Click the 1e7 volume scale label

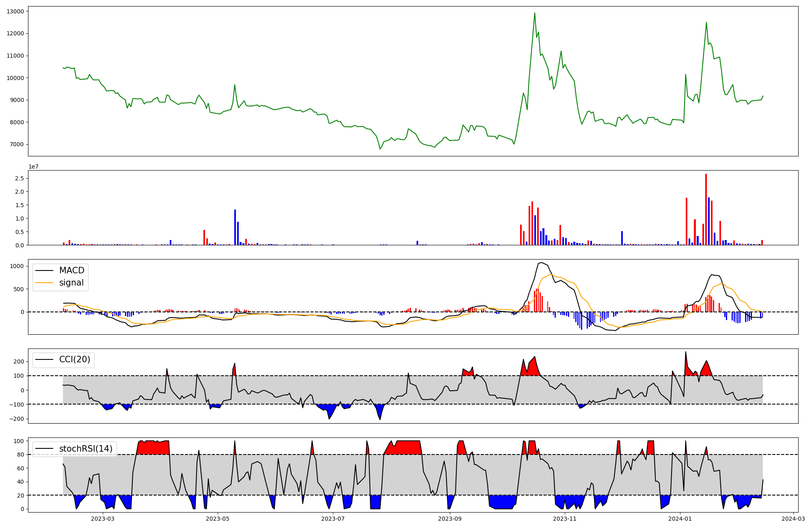click(33, 167)
